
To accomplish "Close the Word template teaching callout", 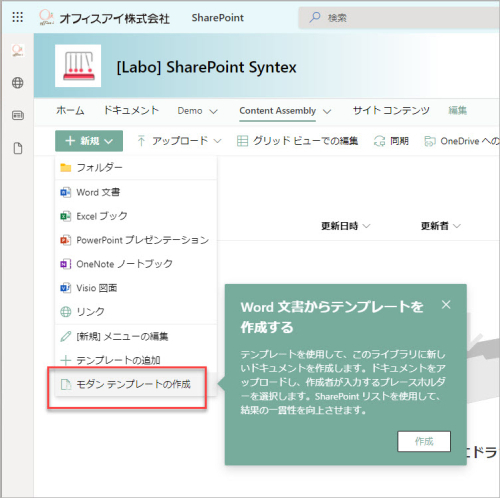I will click(446, 305).
